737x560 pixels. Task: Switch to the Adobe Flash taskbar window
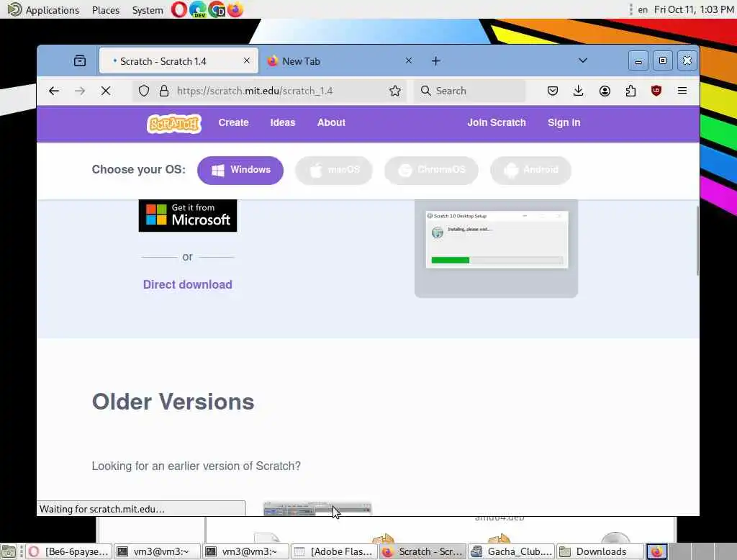[334, 551]
